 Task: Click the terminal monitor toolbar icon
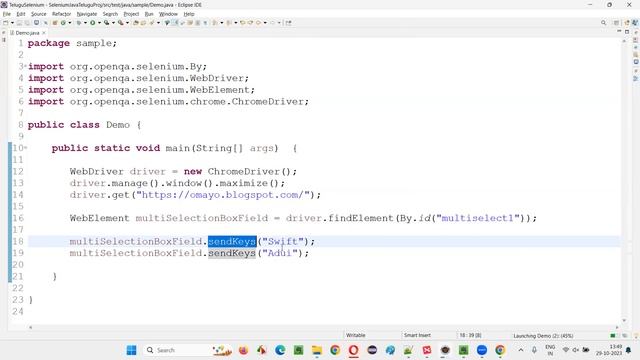(36, 23)
